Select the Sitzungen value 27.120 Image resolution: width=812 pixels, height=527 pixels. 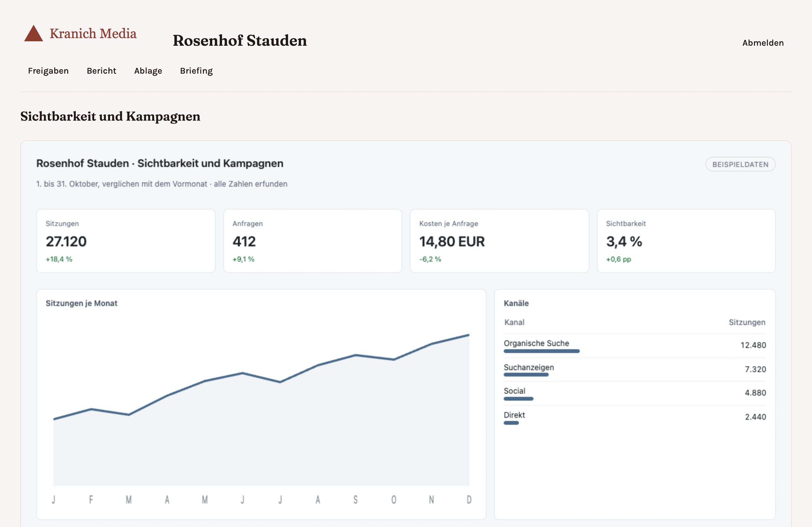tap(66, 242)
